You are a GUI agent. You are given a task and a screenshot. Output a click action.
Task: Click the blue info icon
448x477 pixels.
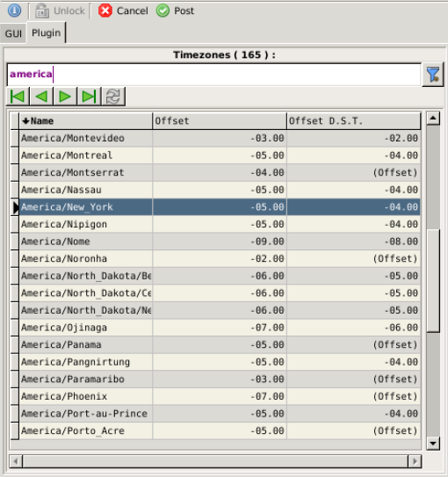(14, 11)
